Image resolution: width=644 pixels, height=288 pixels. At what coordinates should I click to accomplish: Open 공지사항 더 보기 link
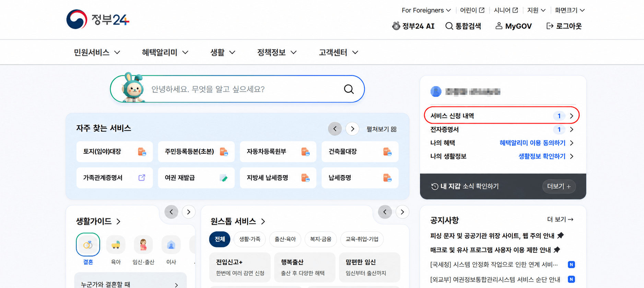point(560,220)
